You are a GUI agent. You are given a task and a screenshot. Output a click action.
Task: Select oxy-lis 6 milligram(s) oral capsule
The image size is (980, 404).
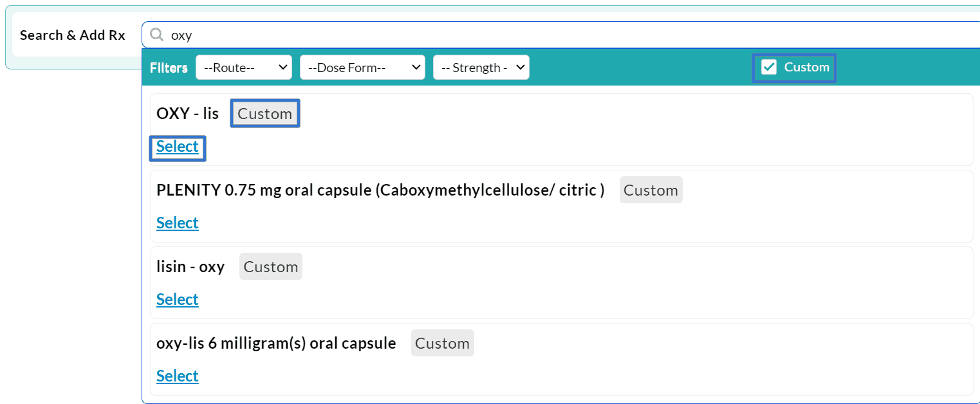pos(177,376)
